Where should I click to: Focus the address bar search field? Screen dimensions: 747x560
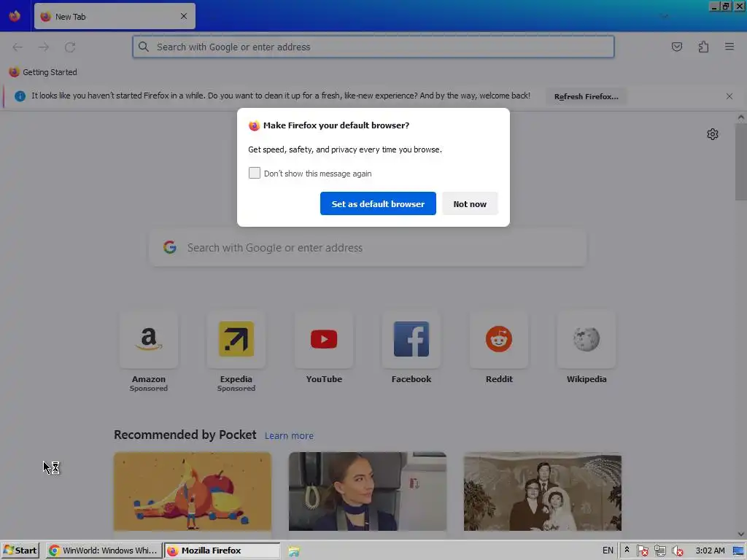point(373,47)
